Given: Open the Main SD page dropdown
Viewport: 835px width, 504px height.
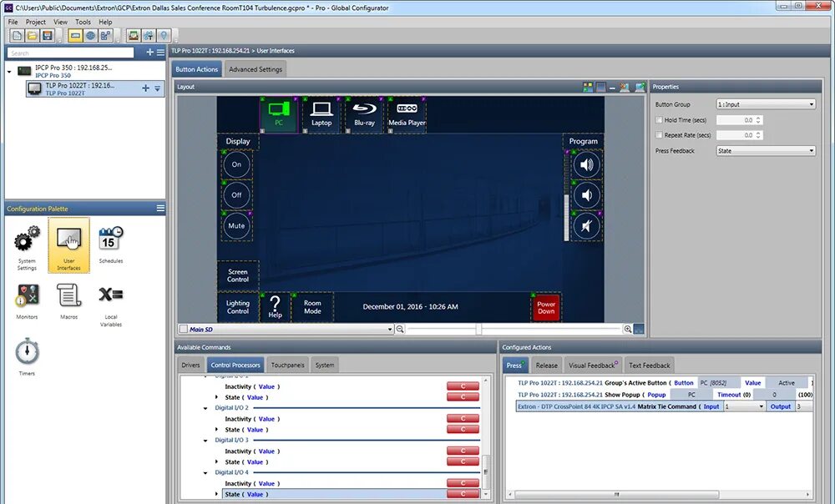Looking at the screenshot, I should 390,330.
